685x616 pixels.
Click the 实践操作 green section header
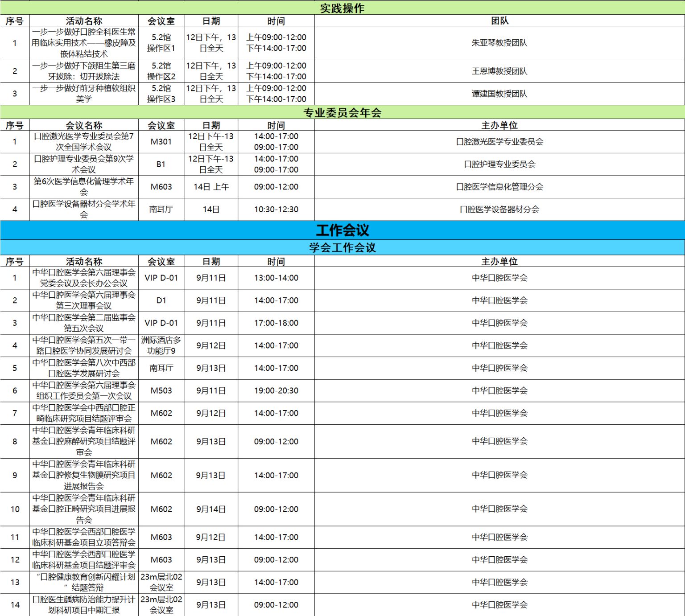tap(342, 8)
